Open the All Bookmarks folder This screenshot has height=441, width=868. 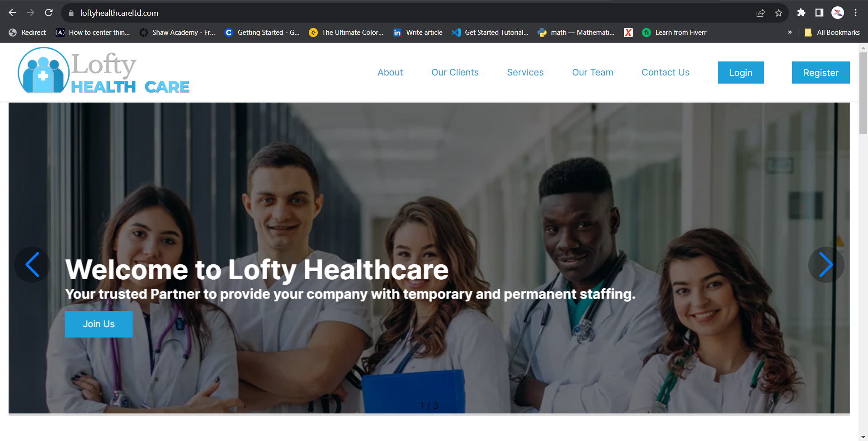point(832,33)
